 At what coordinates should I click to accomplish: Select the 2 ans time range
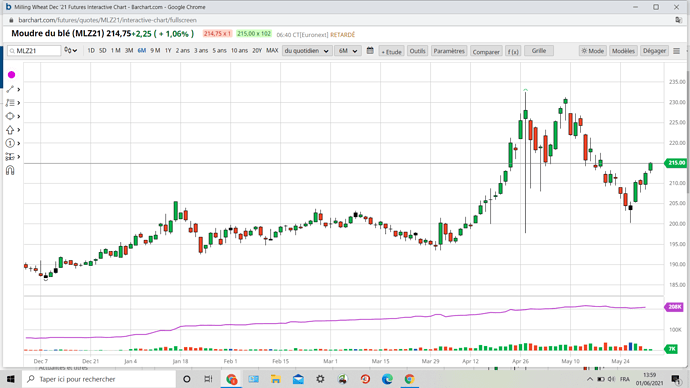[183, 51]
